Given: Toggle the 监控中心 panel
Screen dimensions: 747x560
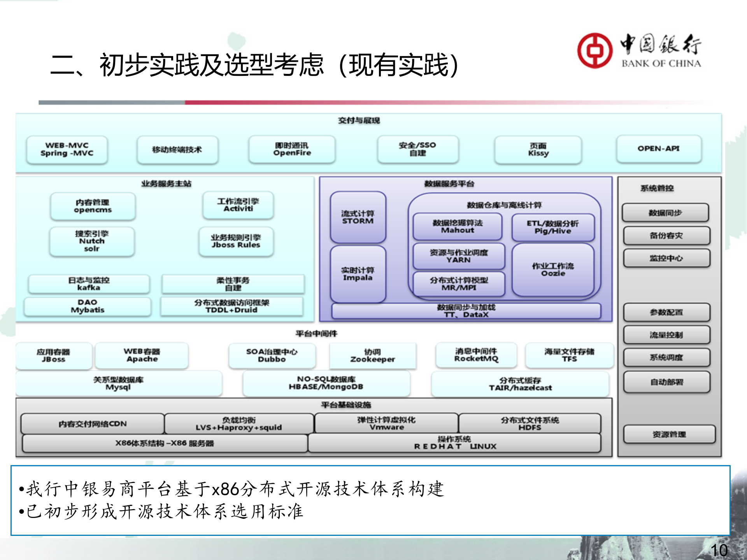Looking at the screenshot, I should (x=666, y=258).
